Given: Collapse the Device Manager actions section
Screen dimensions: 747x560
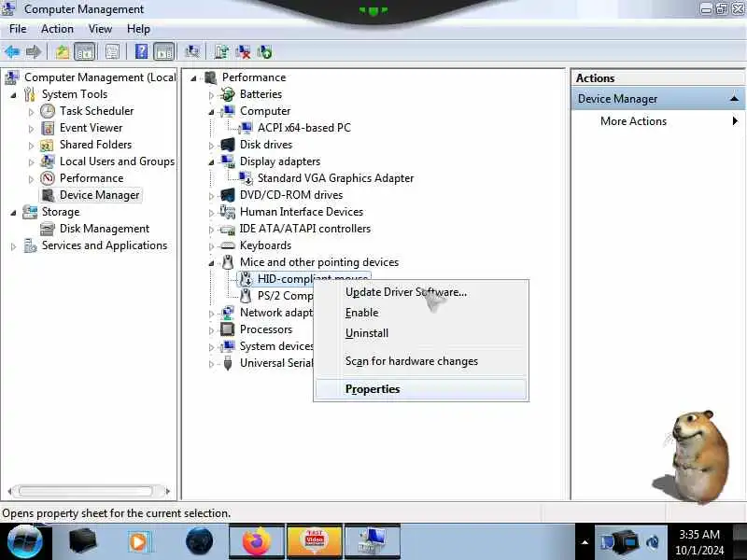Looking at the screenshot, I should (734, 99).
